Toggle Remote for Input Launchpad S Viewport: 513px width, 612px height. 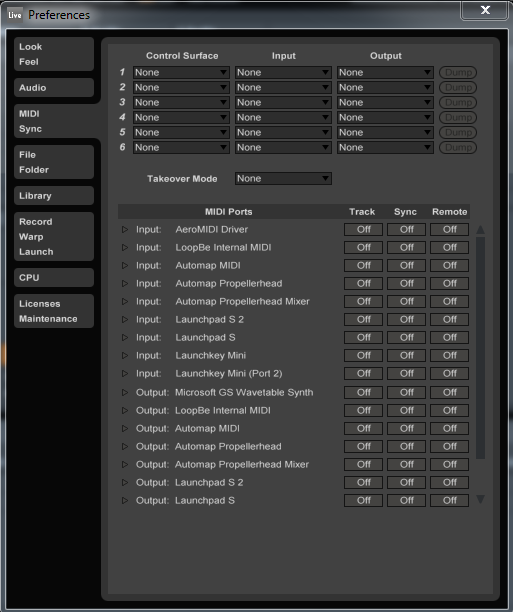coord(449,337)
